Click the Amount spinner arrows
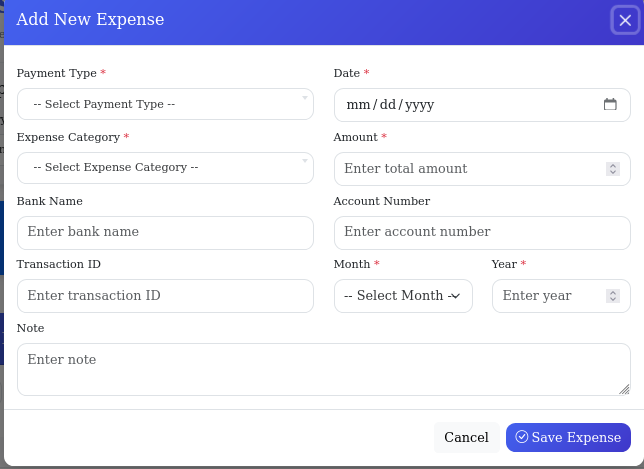Image resolution: width=644 pixels, height=469 pixels. coord(612,169)
